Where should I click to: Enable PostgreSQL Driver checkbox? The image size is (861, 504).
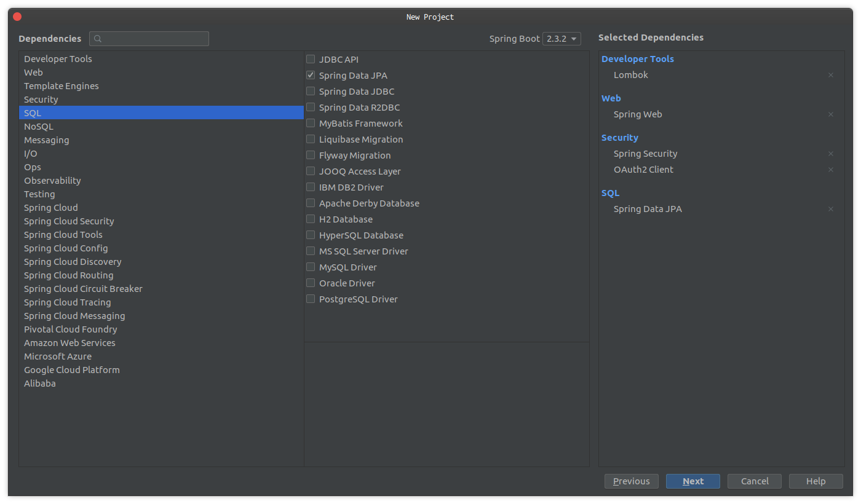pos(311,299)
